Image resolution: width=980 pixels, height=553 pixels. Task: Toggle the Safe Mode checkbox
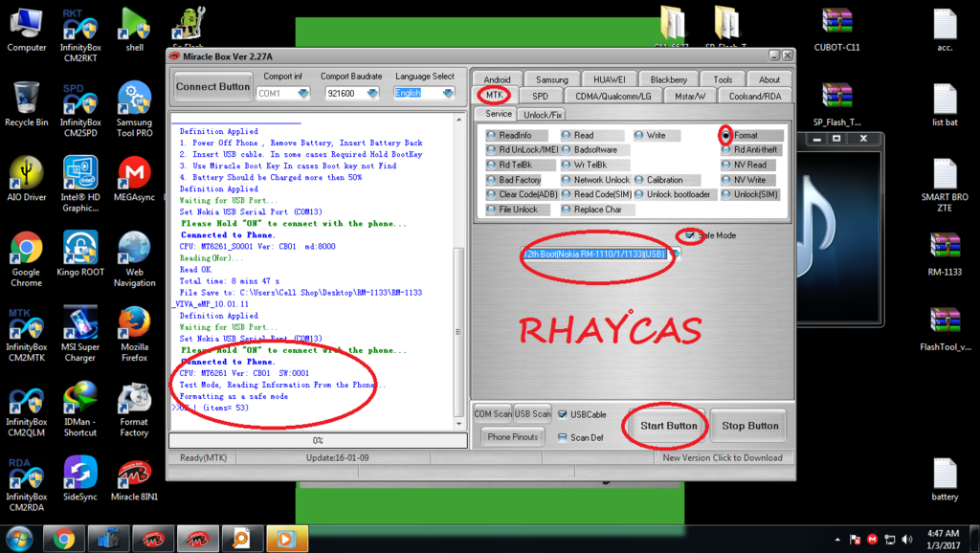tap(690, 235)
